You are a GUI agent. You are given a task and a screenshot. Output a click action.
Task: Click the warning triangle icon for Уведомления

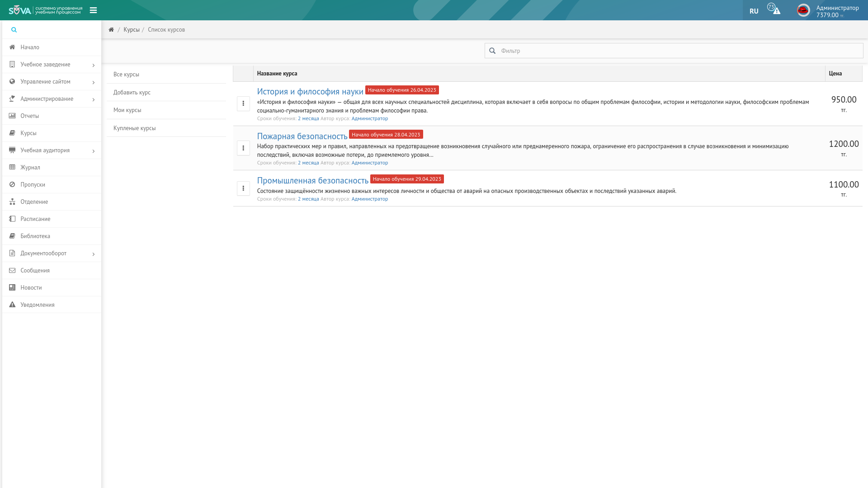point(12,305)
